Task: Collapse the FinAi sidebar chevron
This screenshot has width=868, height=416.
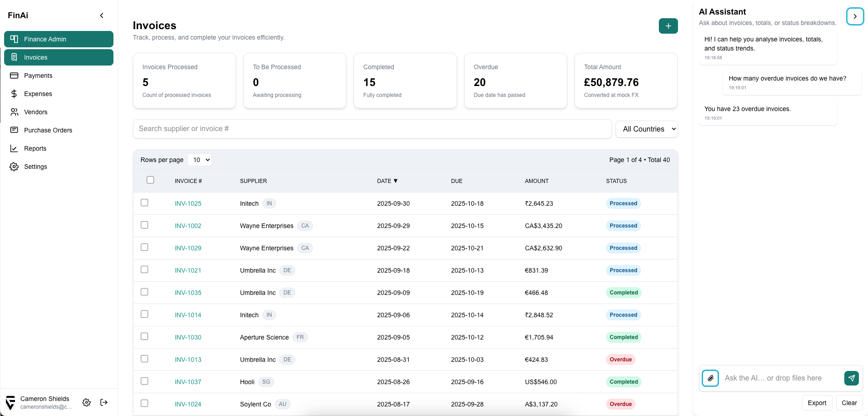Action: pyautogui.click(x=102, y=15)
